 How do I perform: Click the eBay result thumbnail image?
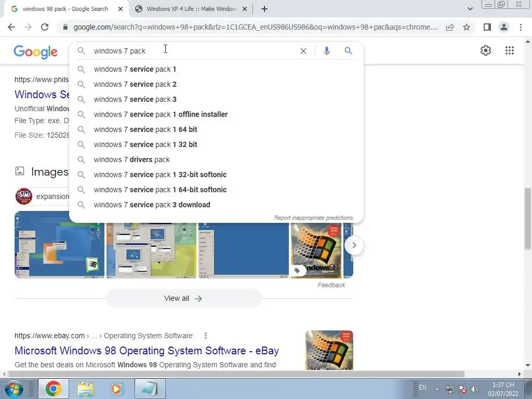(x=329, y=350)
